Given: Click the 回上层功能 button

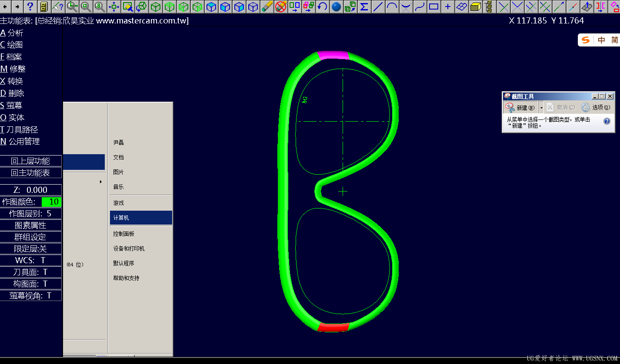Looking at the screenshot, I should pyautogui.click(x=30, y=161).
